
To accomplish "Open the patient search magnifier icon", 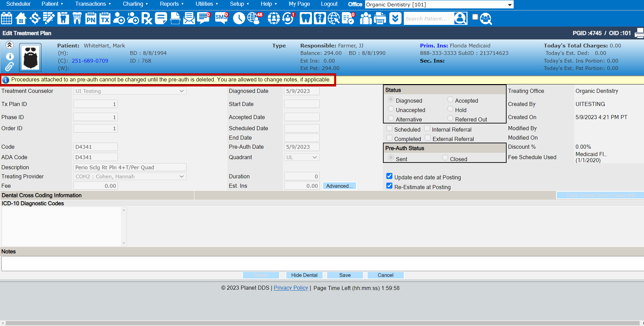I will point(460,18).
